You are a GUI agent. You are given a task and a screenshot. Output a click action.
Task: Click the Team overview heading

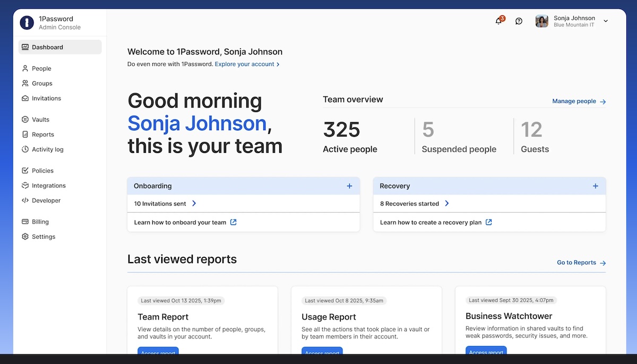353,99
